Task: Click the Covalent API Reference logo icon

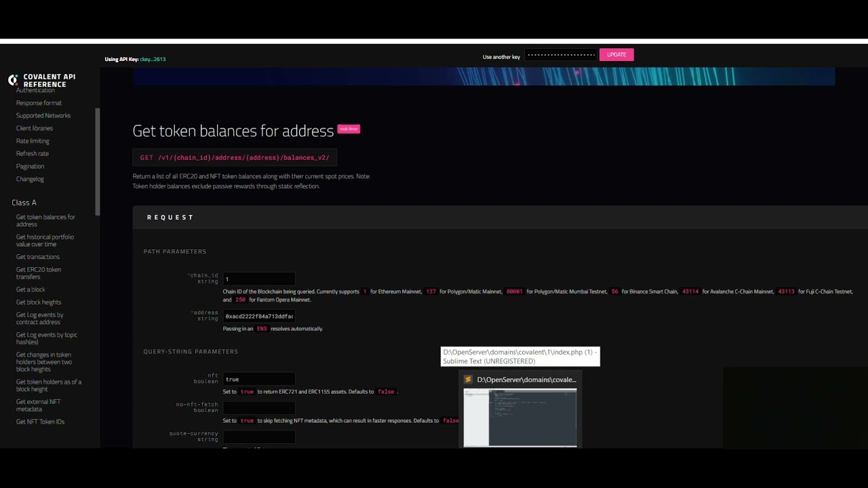Action: pyautogui.click(x=13, y=80)
